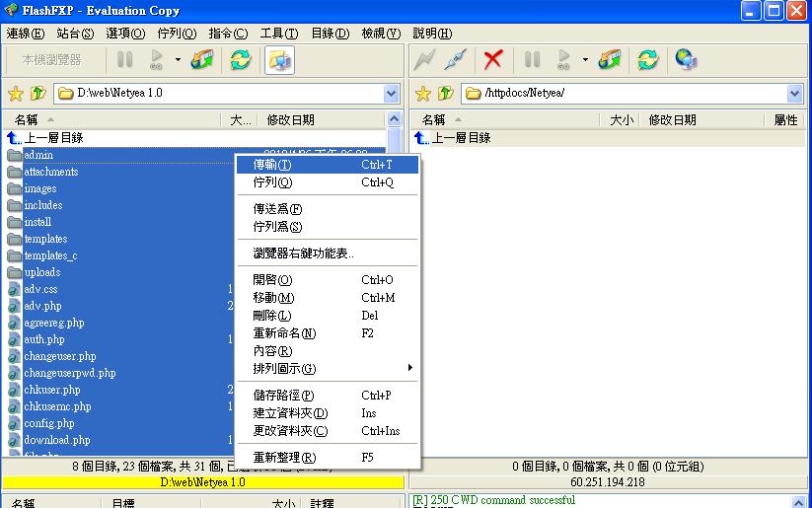
Task: Click the remote pane pause icon
Action: tap(532, 60)
